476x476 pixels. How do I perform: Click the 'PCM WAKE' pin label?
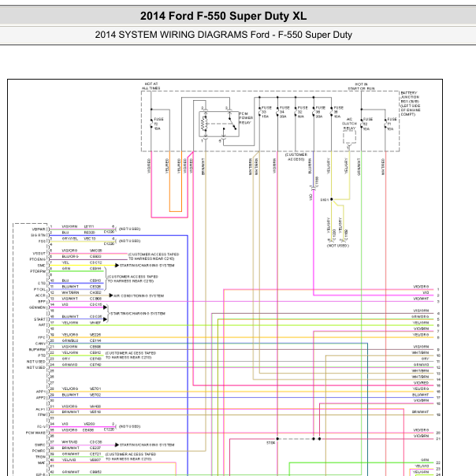pyautogui.click(x=35, y=433)
